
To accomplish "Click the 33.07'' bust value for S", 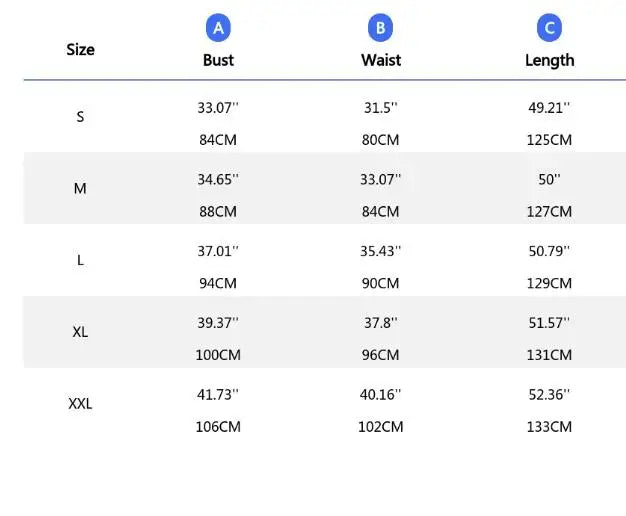I will pyautogui.click(x=218, y=108).
